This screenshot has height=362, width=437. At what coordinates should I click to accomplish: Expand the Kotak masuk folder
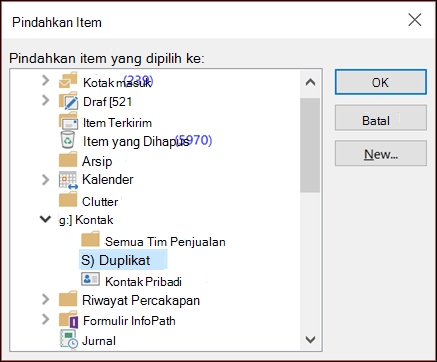[46, 80]
